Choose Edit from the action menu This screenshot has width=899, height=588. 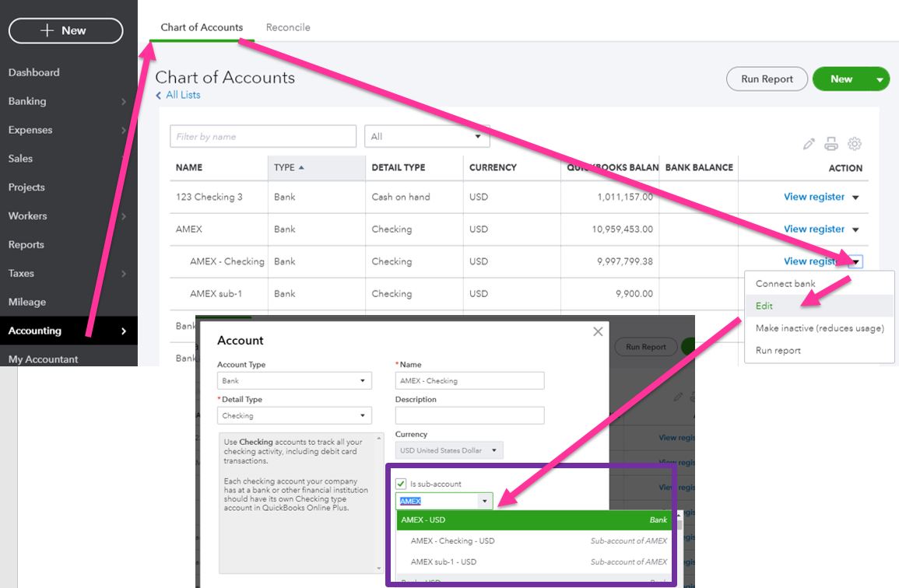click(764, 306)
